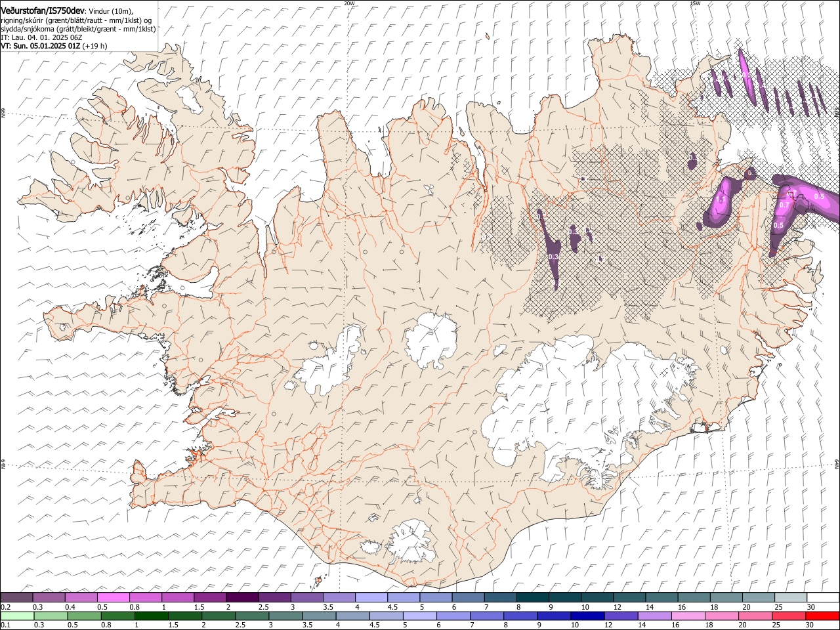
Task: Click the Veðurstofan/IS750dev title text
Action: (43, 11)
